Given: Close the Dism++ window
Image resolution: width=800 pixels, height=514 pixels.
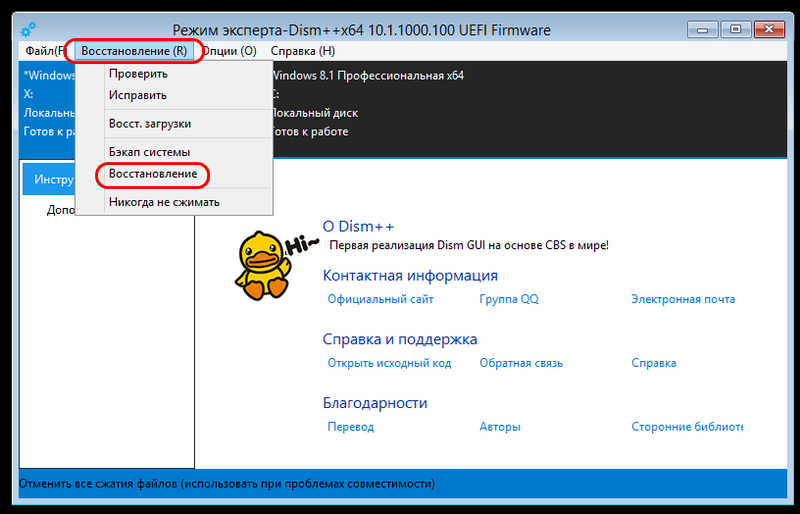Looking at the screenshot, I should click(769, 30).
